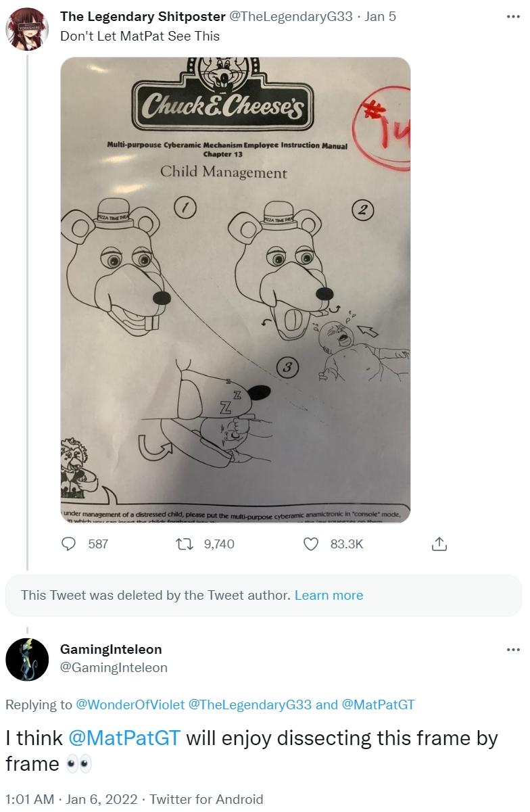Image resolution: width=530 pixels, height=812 pixels.
Task: Click @WonderOfViolet in the replying-to line
Action: click(130, 704)
